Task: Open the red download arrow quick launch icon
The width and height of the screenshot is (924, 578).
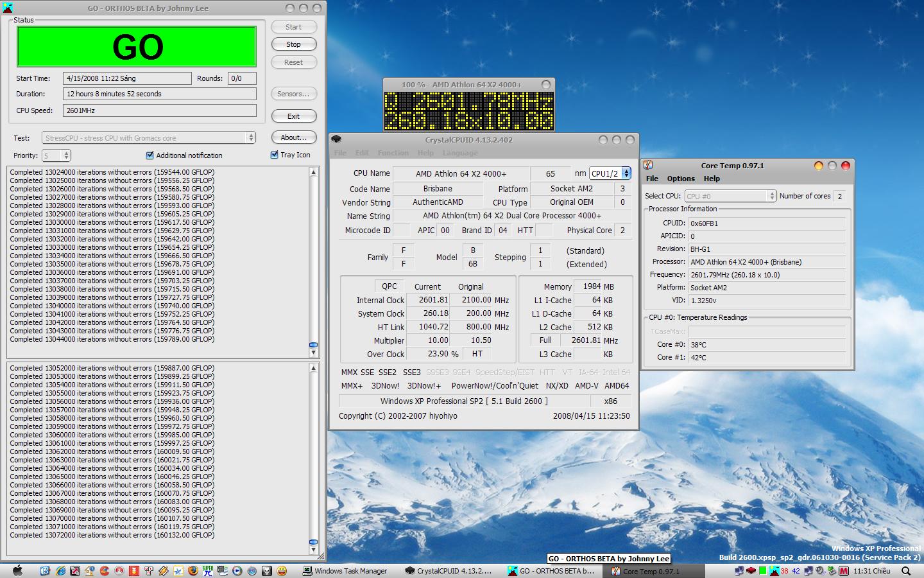Action: click(134, 571)
